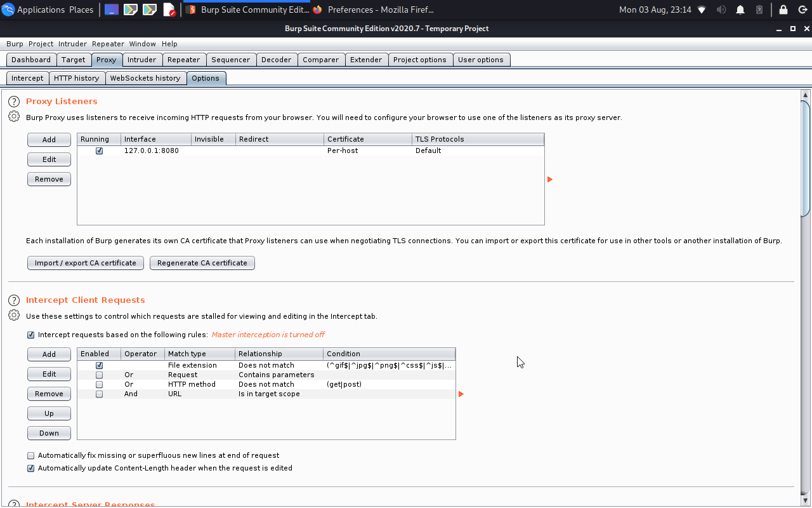Image resolution: width=812 pixels, height=508 pixels.
Task: Click the wifi icon in the system tray
Action: tap(701, 10)
